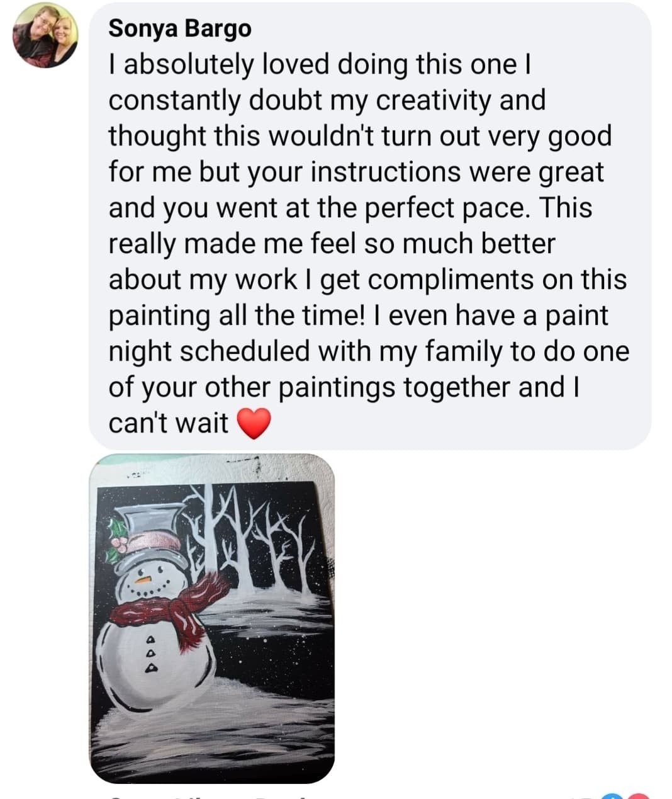The height and width of the screenshot is (799, 672).
Task: Click the word "painting" in the comment
Action: click(x=159, y=315)
